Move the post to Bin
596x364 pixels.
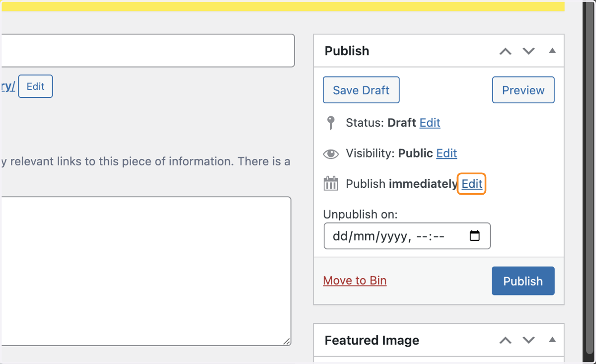pos(355,281)
